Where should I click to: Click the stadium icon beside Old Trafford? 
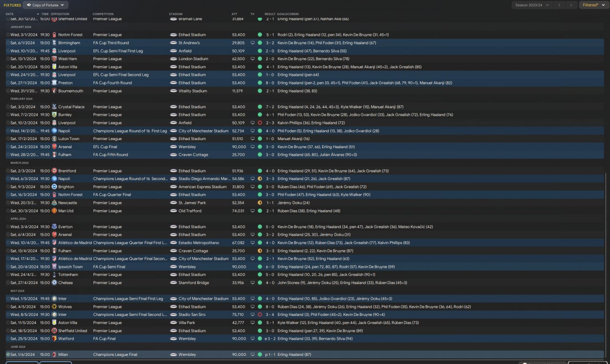[x=173, y=211]
